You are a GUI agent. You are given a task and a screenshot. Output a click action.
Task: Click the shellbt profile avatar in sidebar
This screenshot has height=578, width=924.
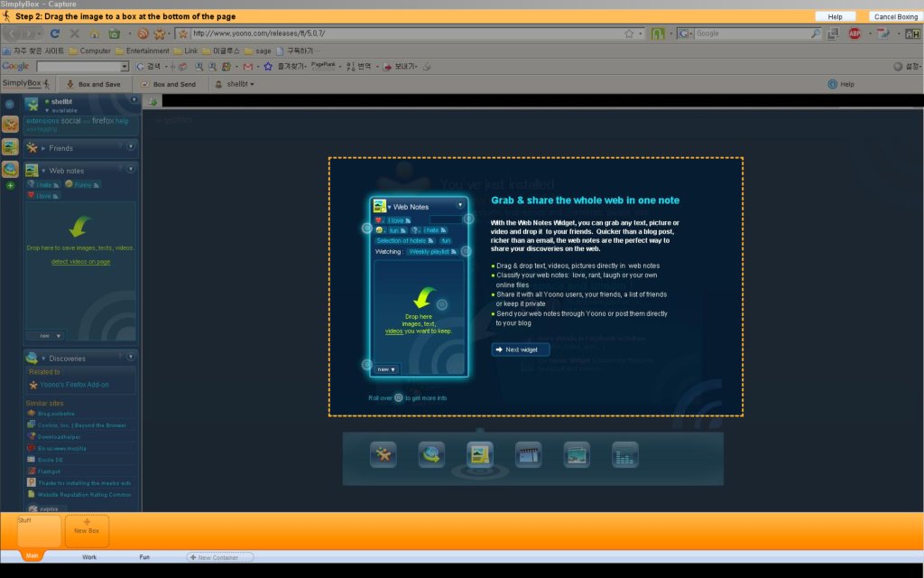pyautogui.click(x=32, y=105)
